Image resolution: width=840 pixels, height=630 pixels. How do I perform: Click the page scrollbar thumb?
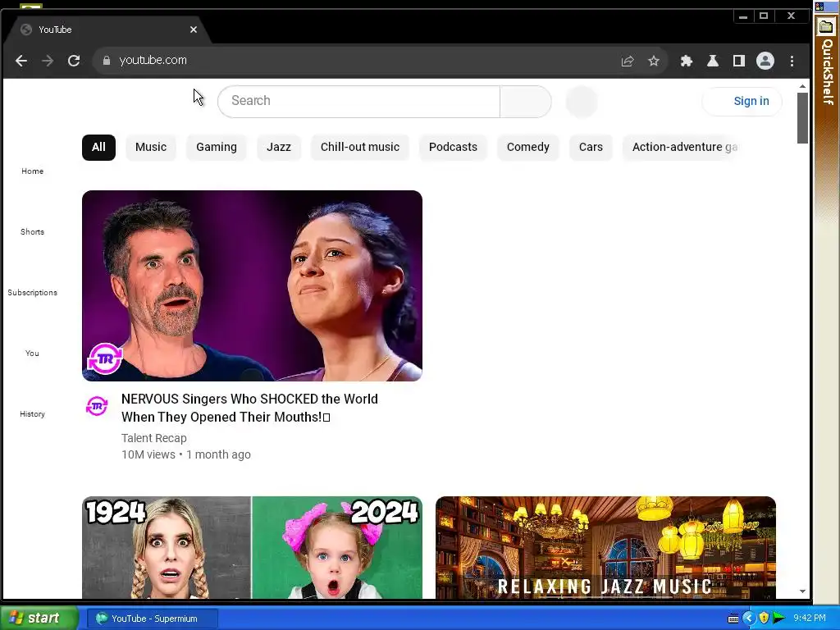[802, 118]
